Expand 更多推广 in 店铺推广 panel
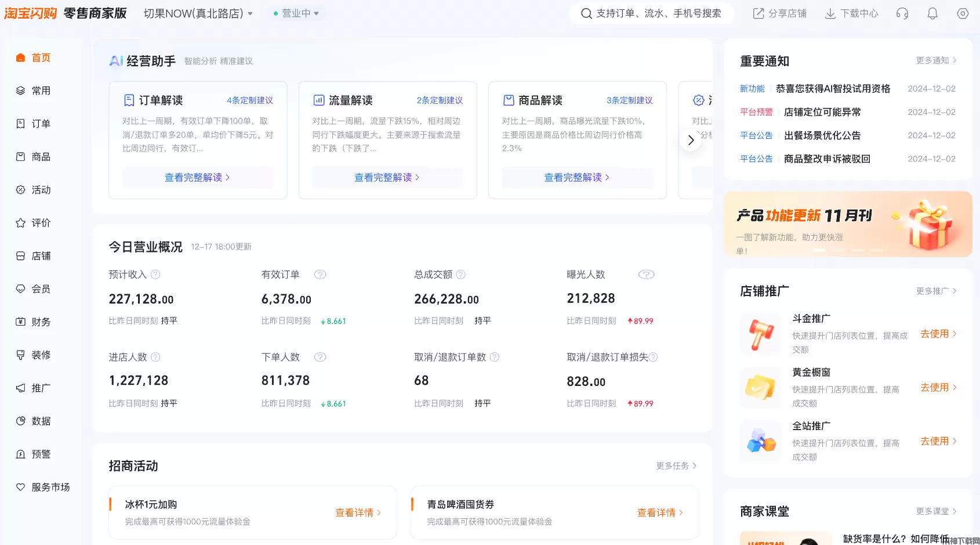Screen dimensions: 980x545 pos(936,291)
